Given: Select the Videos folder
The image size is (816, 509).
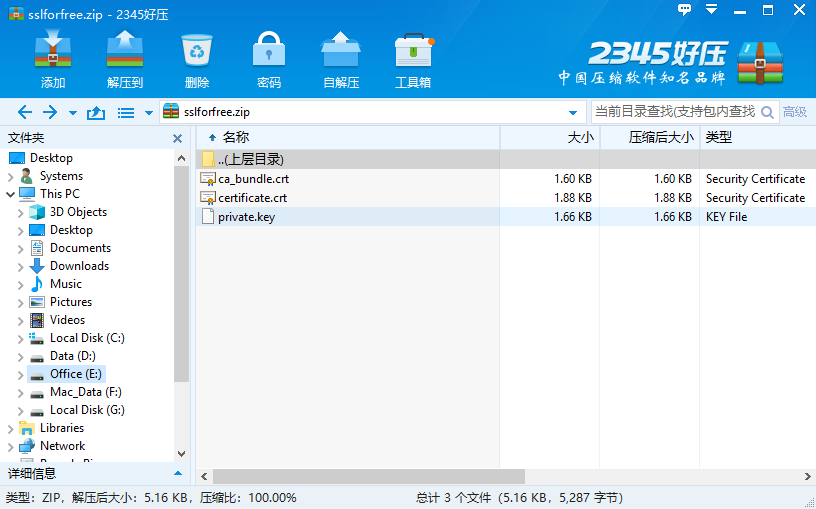Looking at the screenshot, I should 67,320.
